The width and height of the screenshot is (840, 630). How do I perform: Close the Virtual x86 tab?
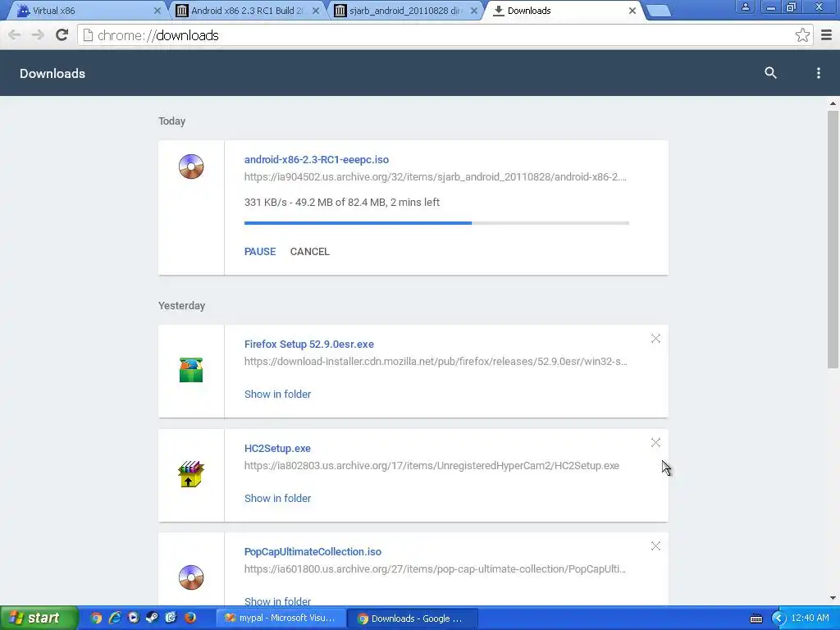(157, 11)
